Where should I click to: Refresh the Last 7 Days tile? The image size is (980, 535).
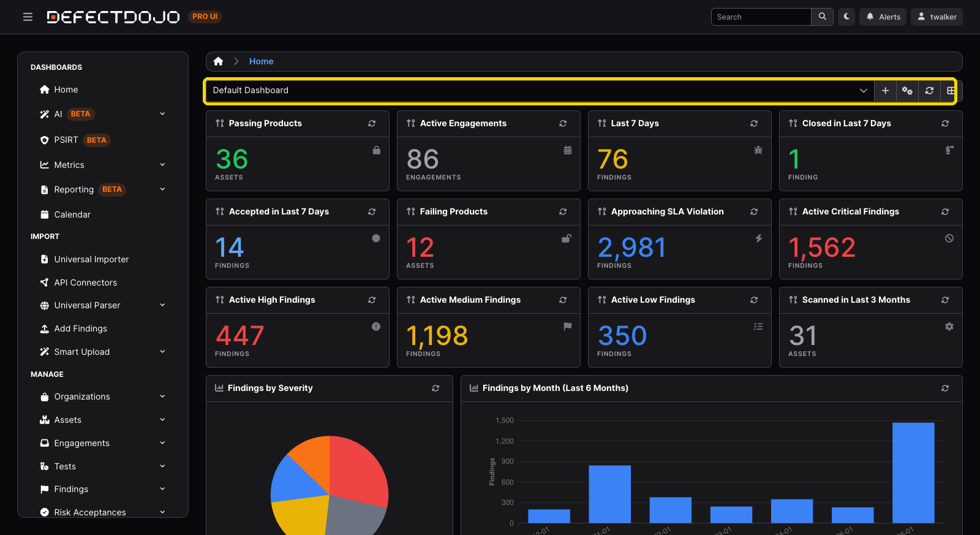coord(754,123)
